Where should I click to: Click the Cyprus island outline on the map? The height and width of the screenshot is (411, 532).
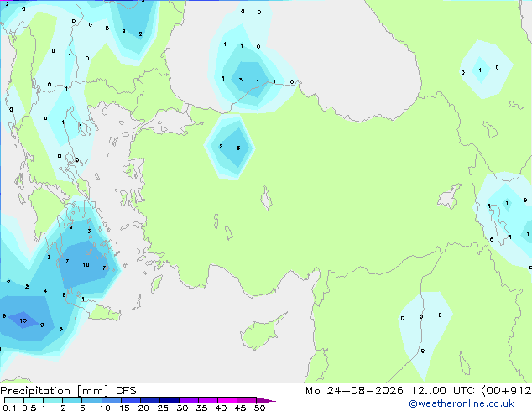pyautogui.click(x=263, y=331)
